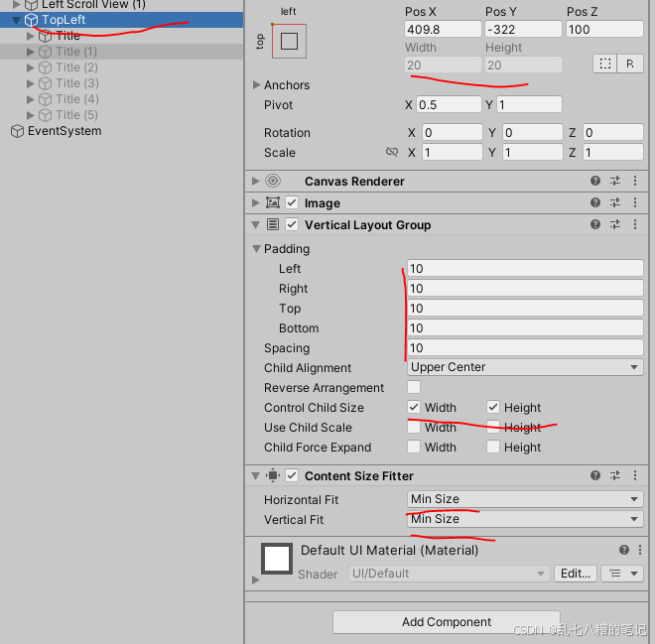Click the Spacing input field
655x644 pixels.
coord(525,347)
